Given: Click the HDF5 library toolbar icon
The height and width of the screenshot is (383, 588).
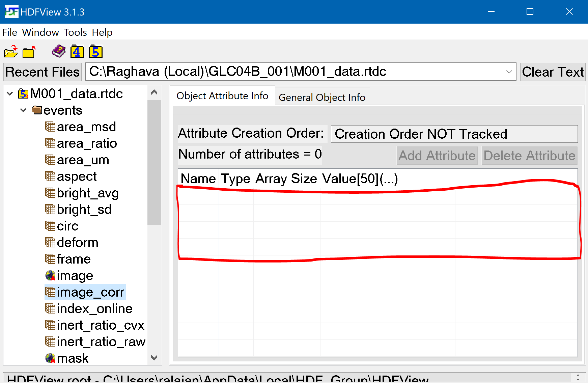Looking at the screenshot, I should coord(95,51).
